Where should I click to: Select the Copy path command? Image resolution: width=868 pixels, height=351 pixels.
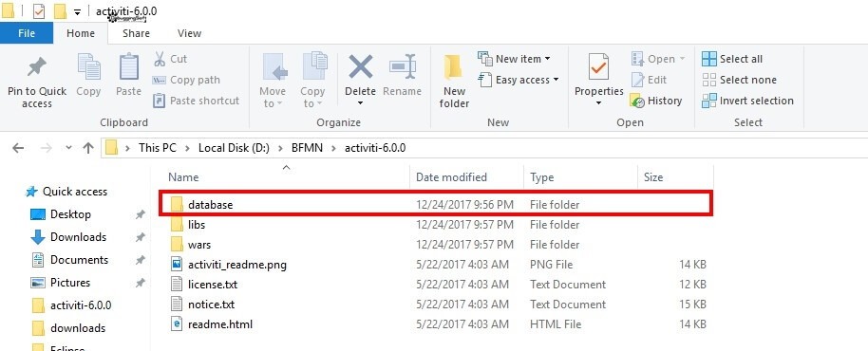[x=186, y=80]
